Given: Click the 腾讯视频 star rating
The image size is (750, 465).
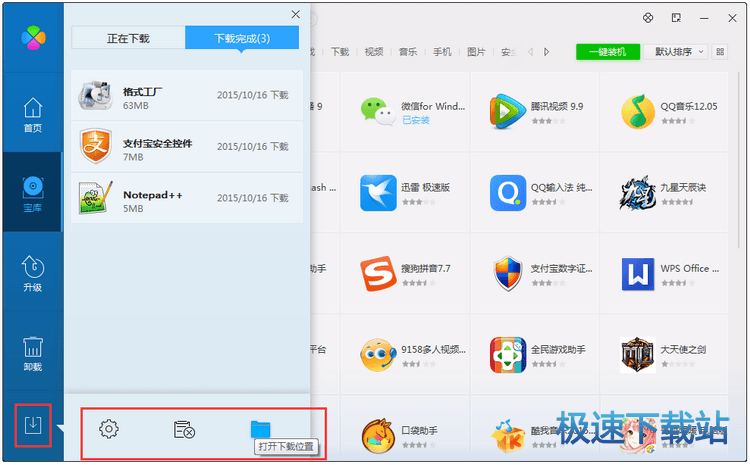Looking at the screenshot, I should click(548, 121).
